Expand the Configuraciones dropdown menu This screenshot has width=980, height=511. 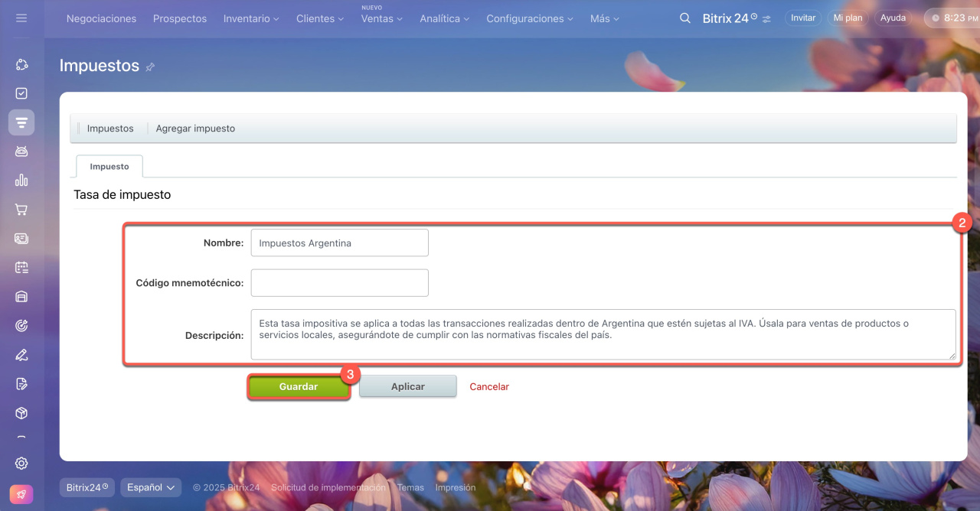tap(530, 18)
